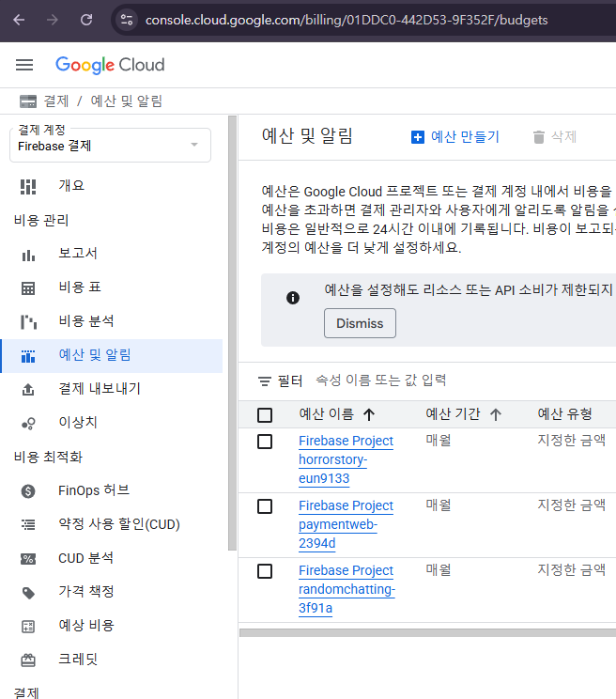Open the 결제 계정 Firebase 결제 dropdown

(x=110, y=145)
